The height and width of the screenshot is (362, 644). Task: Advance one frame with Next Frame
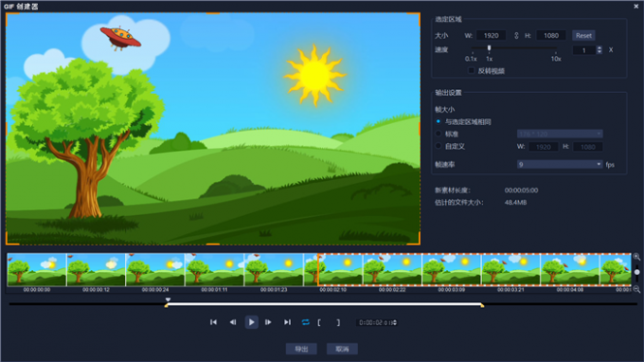[268, 322]
